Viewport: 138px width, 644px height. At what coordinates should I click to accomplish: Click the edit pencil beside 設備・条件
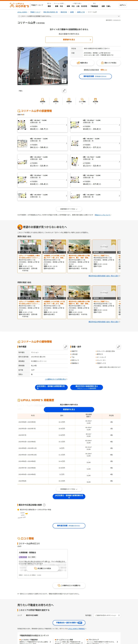[118, 347]
